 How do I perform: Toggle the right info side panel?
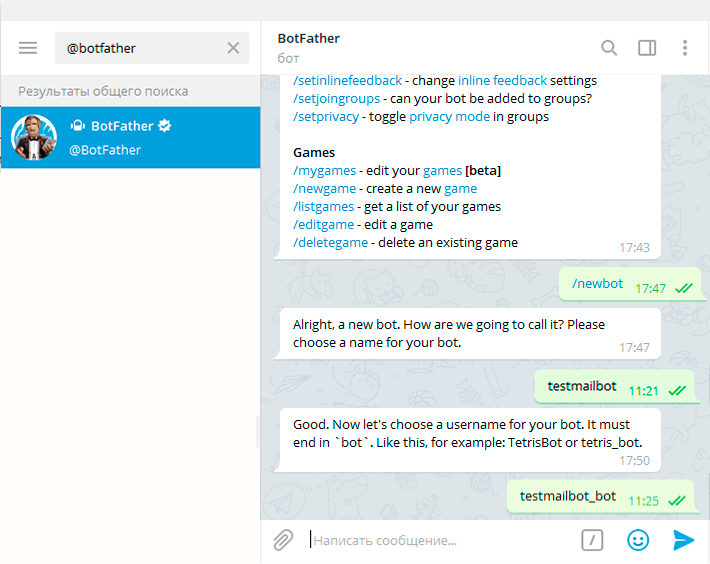647,48
